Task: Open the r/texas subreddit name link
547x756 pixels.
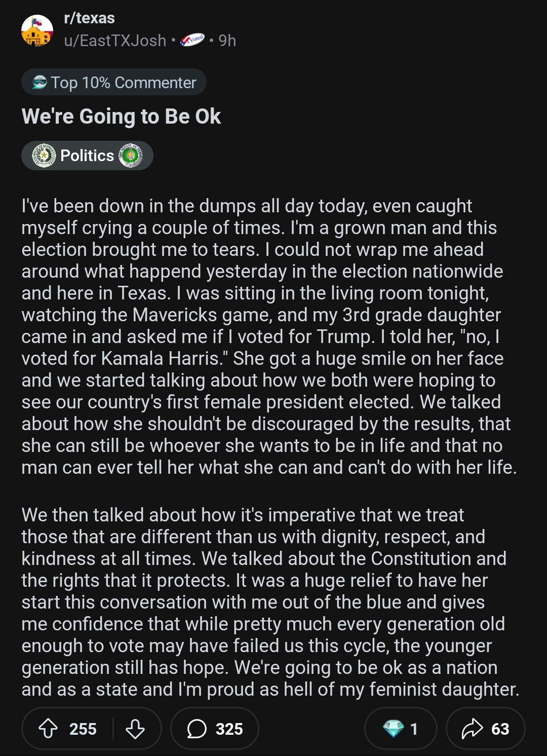Action: tap(89, 18)
